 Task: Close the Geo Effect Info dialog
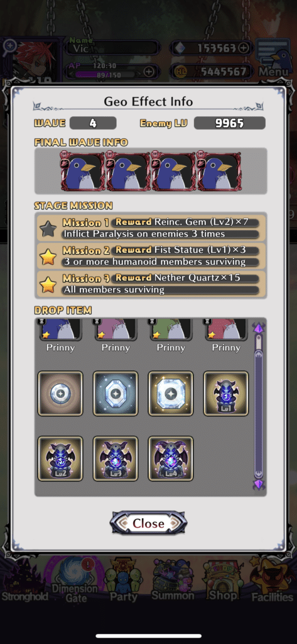[x=148, y=523]
